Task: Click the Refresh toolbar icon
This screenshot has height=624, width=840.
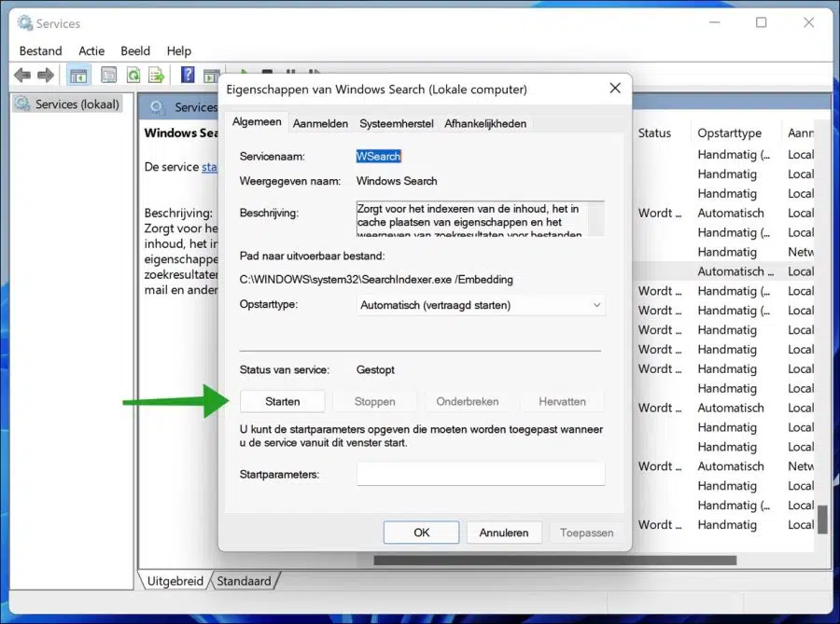Action: tap(133, 75)
